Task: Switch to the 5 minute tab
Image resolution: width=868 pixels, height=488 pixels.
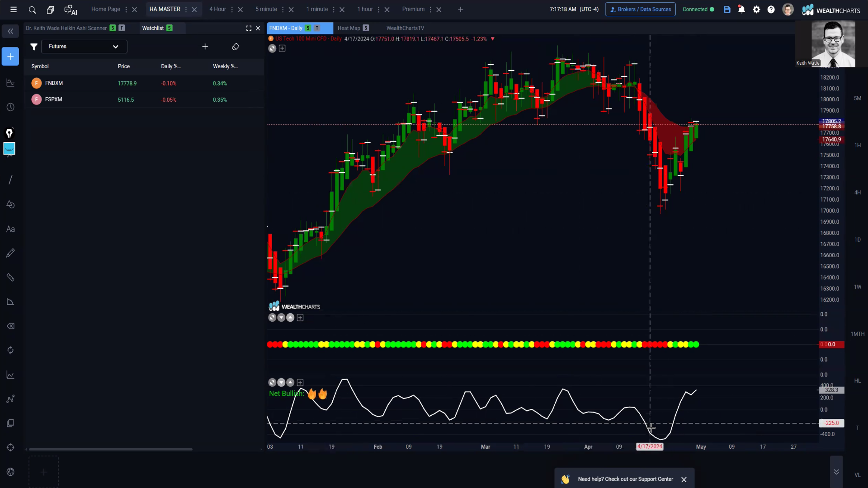Action: (266, 9)
